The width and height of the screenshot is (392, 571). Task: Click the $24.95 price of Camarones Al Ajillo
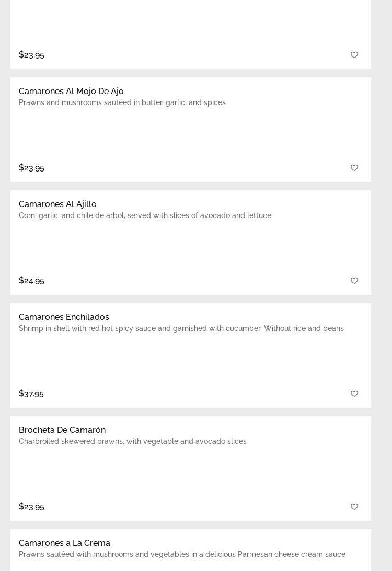coord(31,281)
